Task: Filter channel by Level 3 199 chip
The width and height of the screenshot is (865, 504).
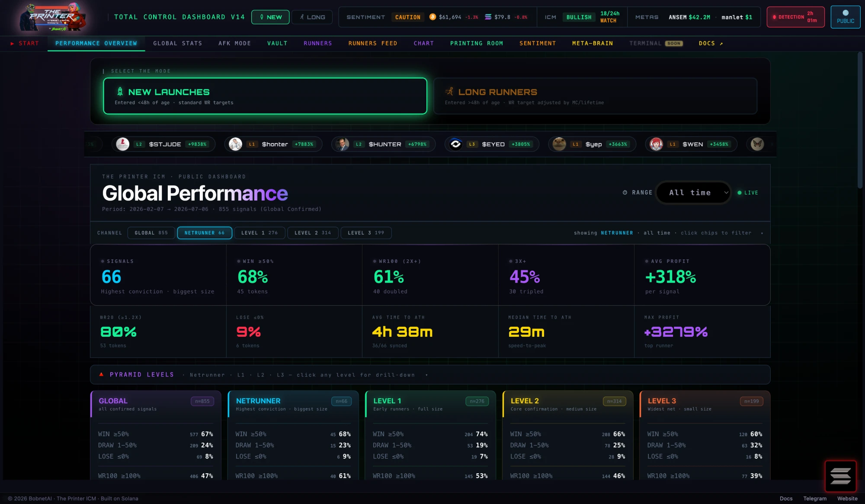Action: click(366, 233)
